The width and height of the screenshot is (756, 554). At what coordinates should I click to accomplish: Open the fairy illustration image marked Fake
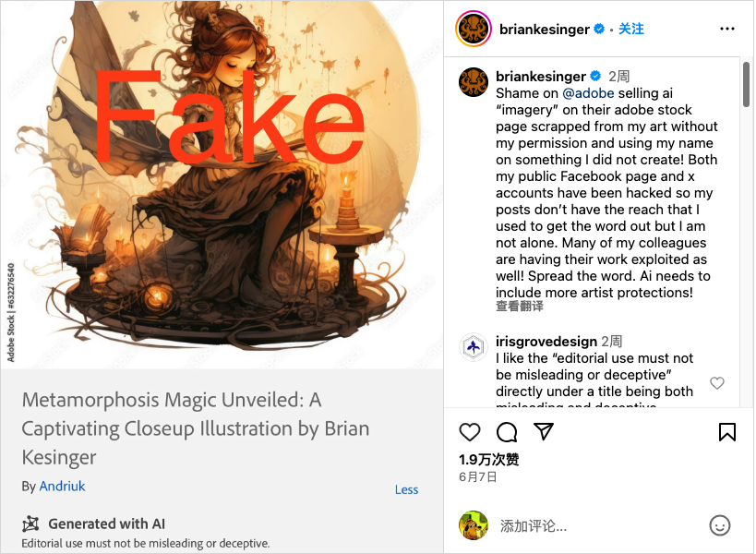point(222,184)
